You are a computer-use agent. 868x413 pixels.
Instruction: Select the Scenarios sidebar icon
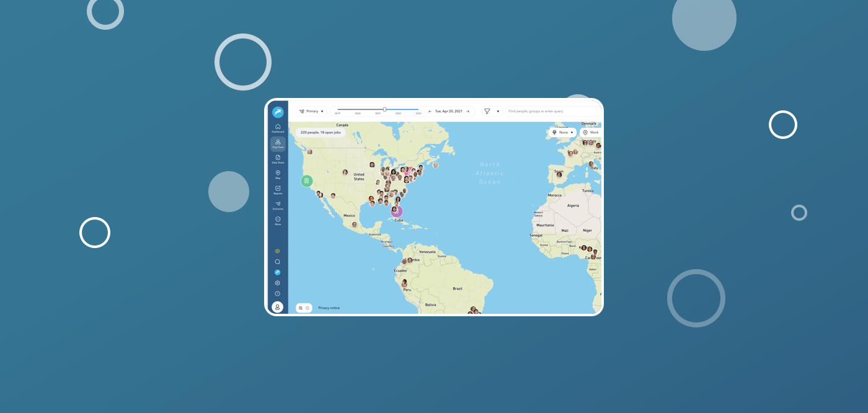pyautogui.click(x=277, y=206)
